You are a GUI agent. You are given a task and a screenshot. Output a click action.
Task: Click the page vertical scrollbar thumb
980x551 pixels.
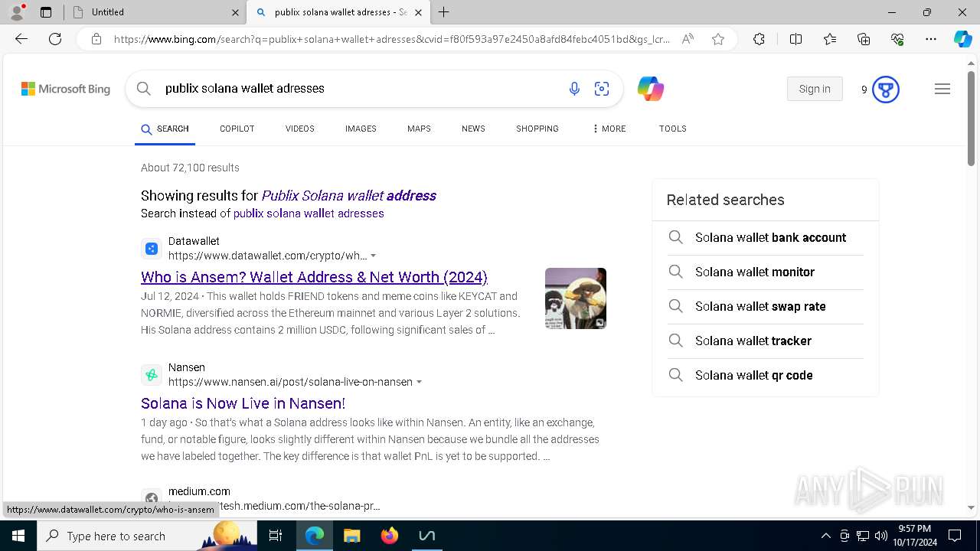pos(971,118)
